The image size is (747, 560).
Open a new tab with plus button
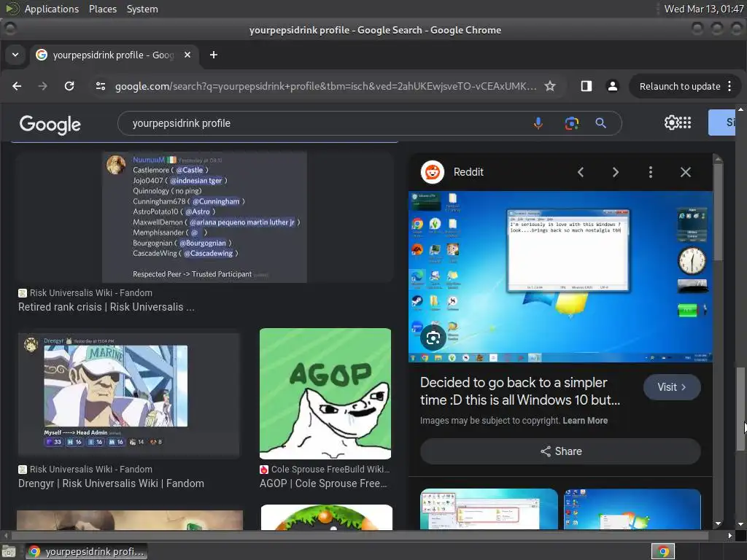[x=214, y=55]
